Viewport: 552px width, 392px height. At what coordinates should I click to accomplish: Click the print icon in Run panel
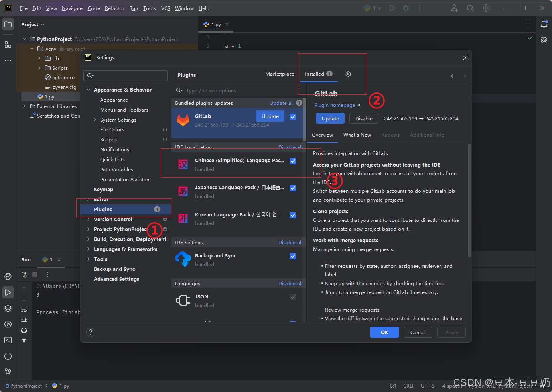pyautogui.click(x=24, y=330)
